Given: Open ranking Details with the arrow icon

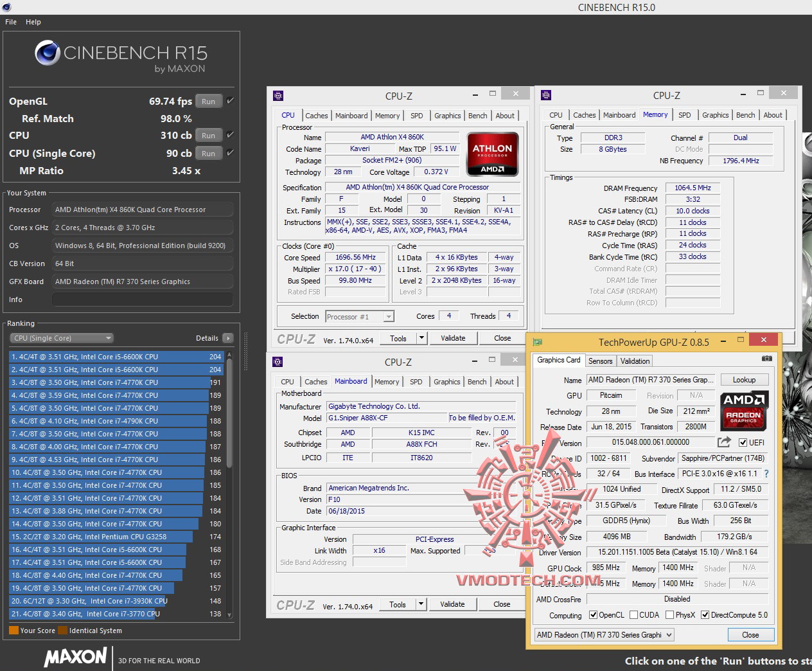Looking at the screenshot, I should click(x=227, y=338).
